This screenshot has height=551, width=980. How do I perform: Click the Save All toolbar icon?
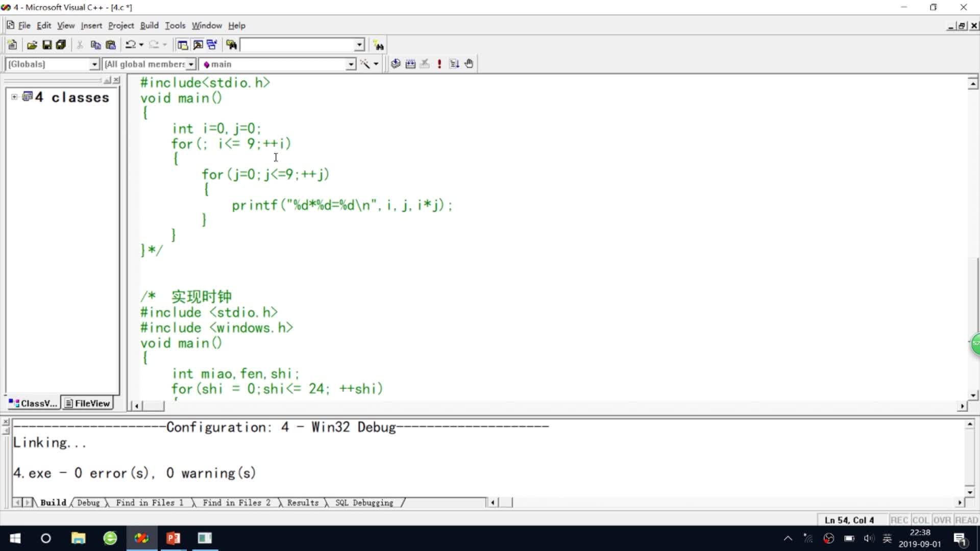pyautogui.click(x=61, y=45)
